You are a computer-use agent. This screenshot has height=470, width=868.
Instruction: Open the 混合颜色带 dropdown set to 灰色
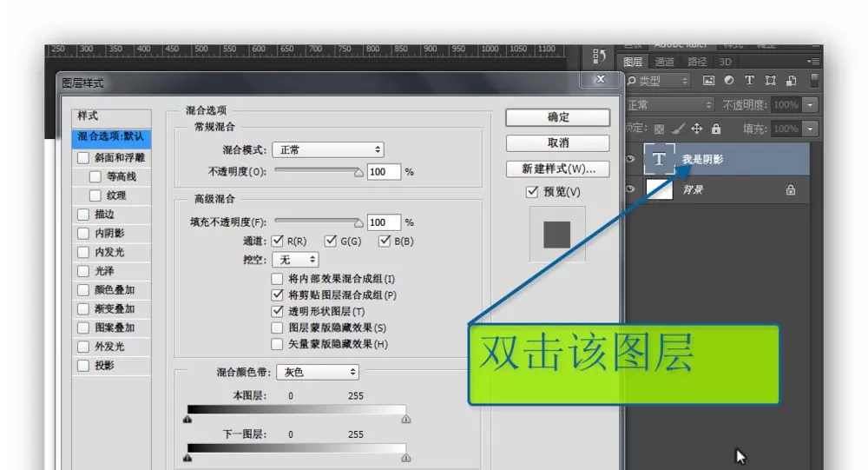coord(317,372)
